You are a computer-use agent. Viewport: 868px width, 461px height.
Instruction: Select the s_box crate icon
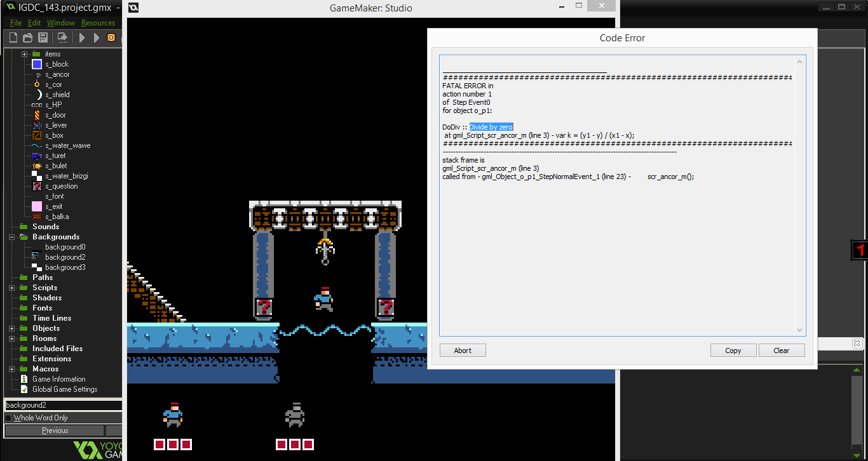coord(37,135)
